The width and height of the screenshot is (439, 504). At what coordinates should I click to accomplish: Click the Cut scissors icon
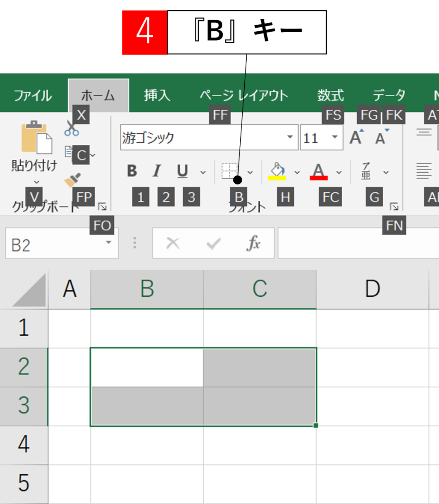pos(72,128)
